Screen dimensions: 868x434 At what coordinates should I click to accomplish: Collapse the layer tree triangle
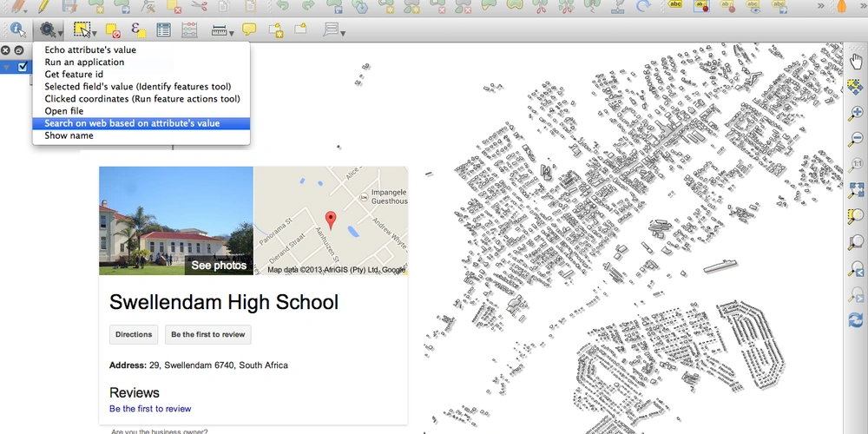[7, 68]
